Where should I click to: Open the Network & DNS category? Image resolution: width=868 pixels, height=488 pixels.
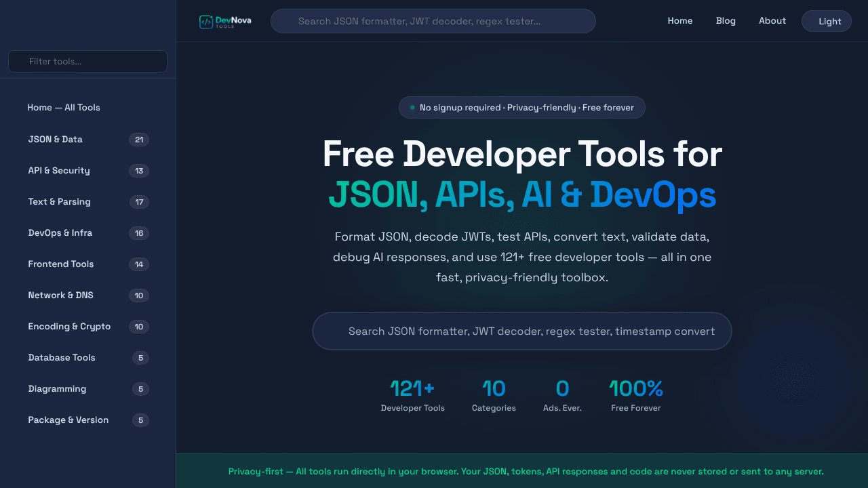[88, 296]
